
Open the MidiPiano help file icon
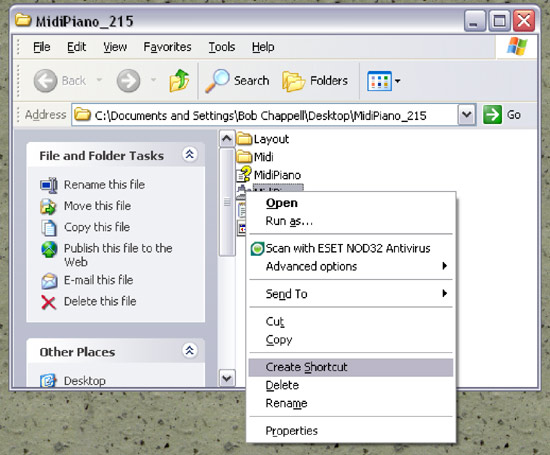click(x=244, y=174)
